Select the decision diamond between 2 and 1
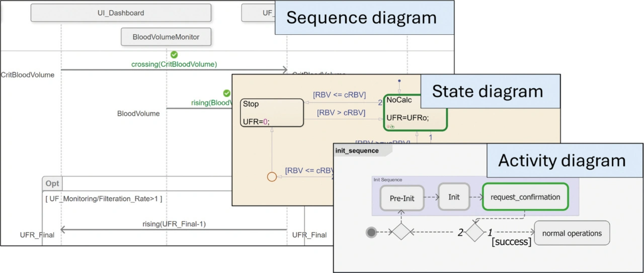 (474, 232)
